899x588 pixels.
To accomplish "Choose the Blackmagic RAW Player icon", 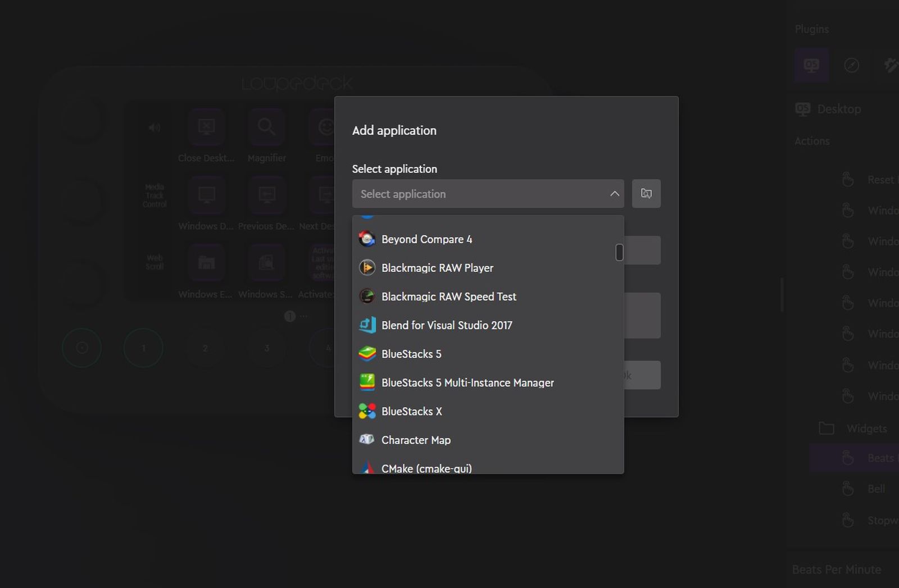I will (367, 268).
